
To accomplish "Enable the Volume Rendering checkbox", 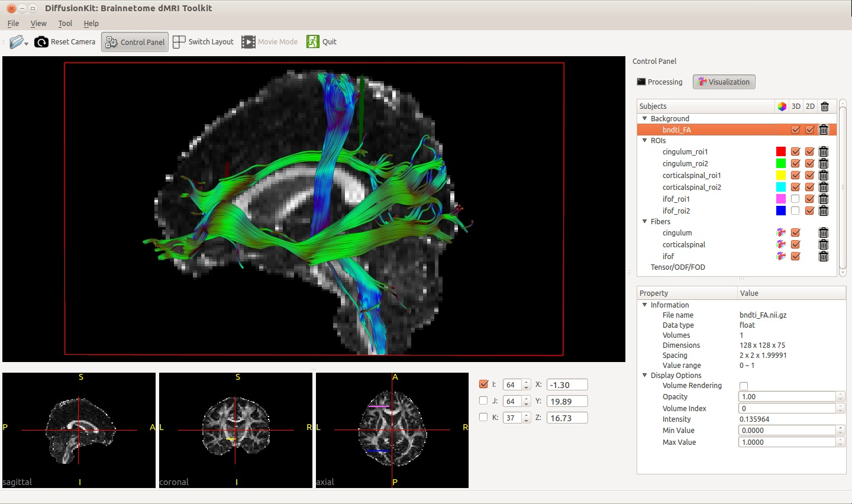I will coord(744,386).
